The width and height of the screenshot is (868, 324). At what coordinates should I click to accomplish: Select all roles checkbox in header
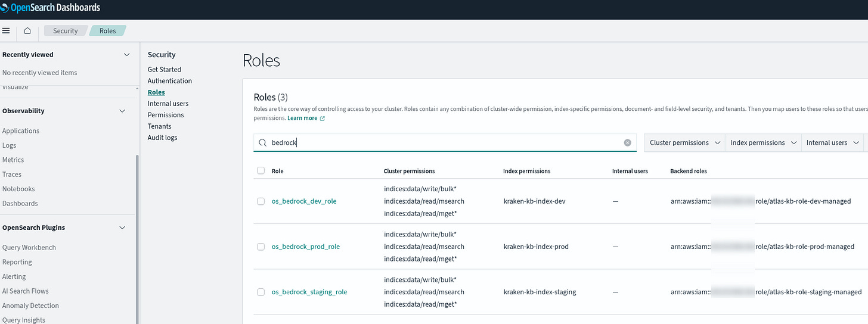261,171
